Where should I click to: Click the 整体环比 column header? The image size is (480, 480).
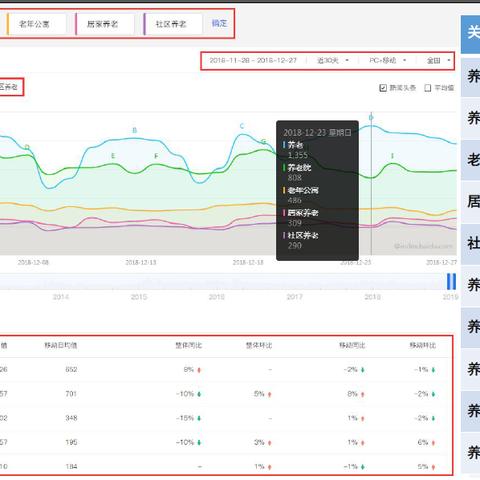pyautogui.click(x=259, y=345)
